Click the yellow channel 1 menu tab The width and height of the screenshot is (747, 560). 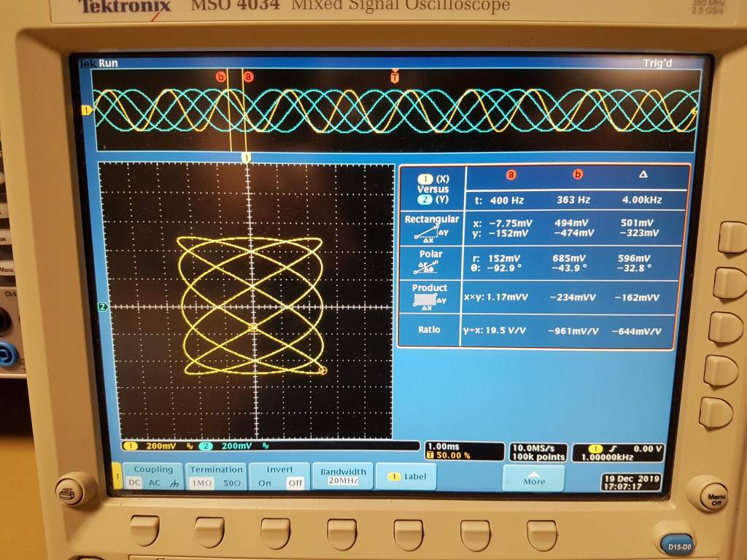117,475
